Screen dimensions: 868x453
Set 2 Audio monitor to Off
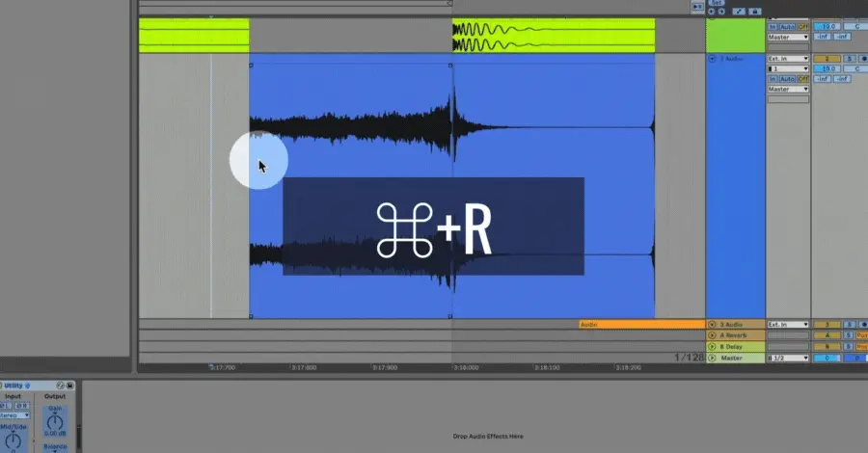click(x=803, y=79)
